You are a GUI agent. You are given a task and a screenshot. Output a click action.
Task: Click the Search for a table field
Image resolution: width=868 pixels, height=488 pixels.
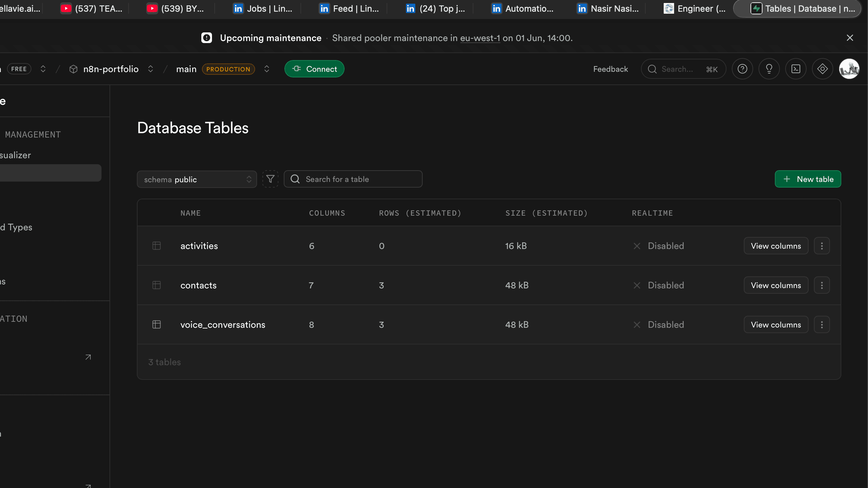353,179
